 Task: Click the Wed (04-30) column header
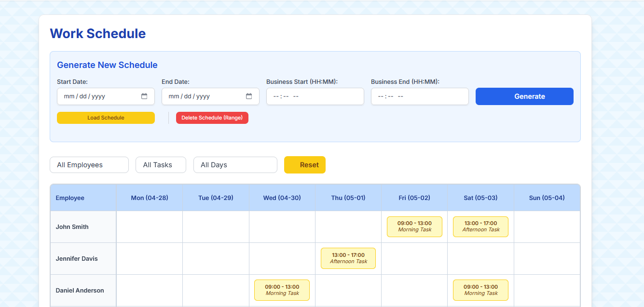(282, 198)
